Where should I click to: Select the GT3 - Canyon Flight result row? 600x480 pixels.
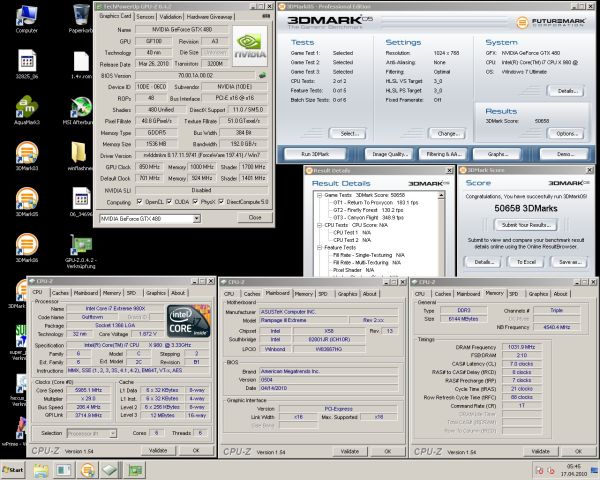[368, 217]
